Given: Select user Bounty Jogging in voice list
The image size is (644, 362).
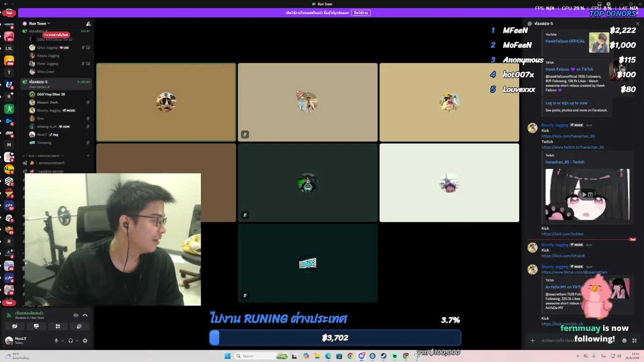Looking at the screenshot, I should coord(49,111).
